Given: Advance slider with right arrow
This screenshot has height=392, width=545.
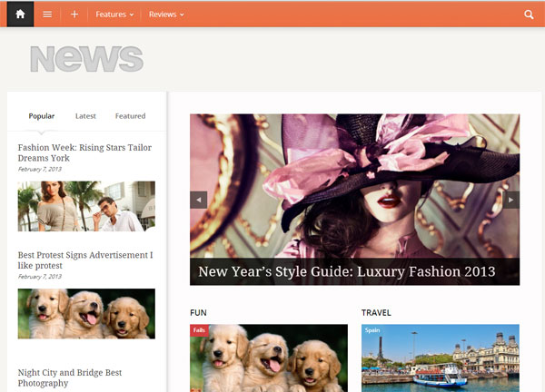Looking at the screenshot, I should coord(510,200).
